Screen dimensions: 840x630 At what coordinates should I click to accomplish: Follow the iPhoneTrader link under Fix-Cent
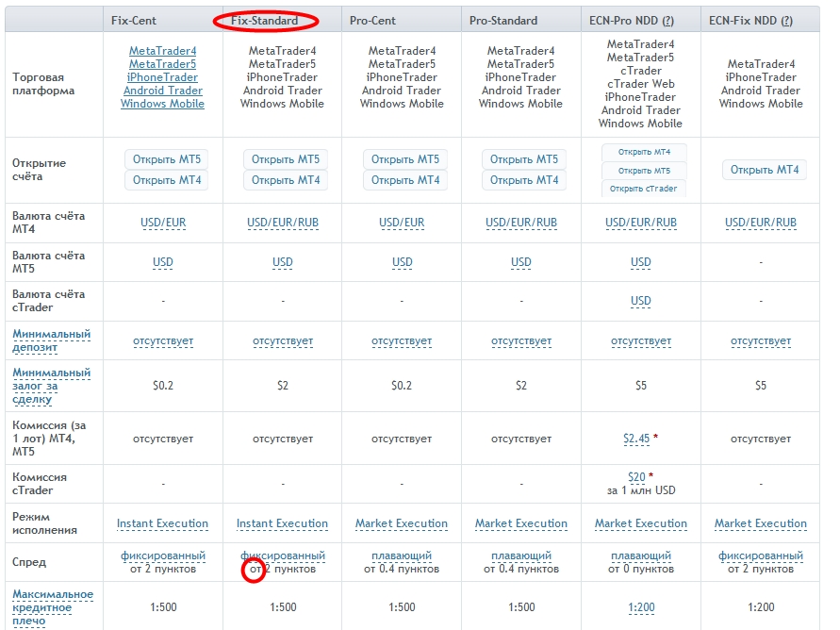(162, 77)
